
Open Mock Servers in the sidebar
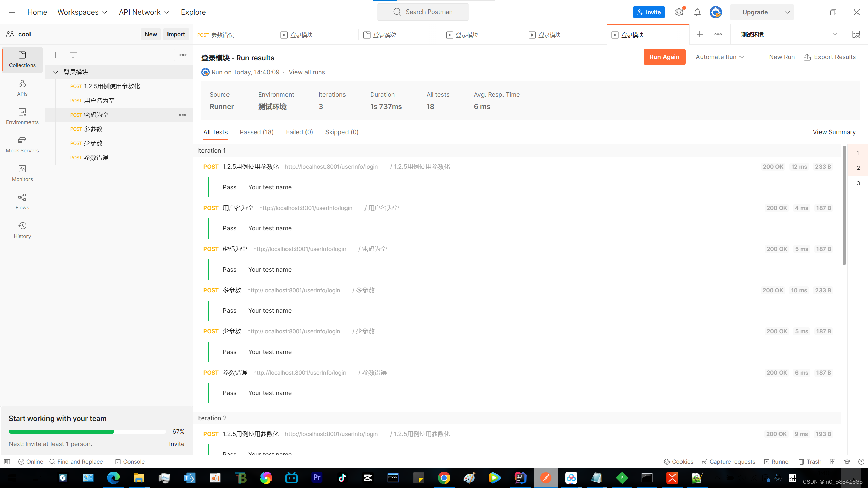click(x=22, y=145)
